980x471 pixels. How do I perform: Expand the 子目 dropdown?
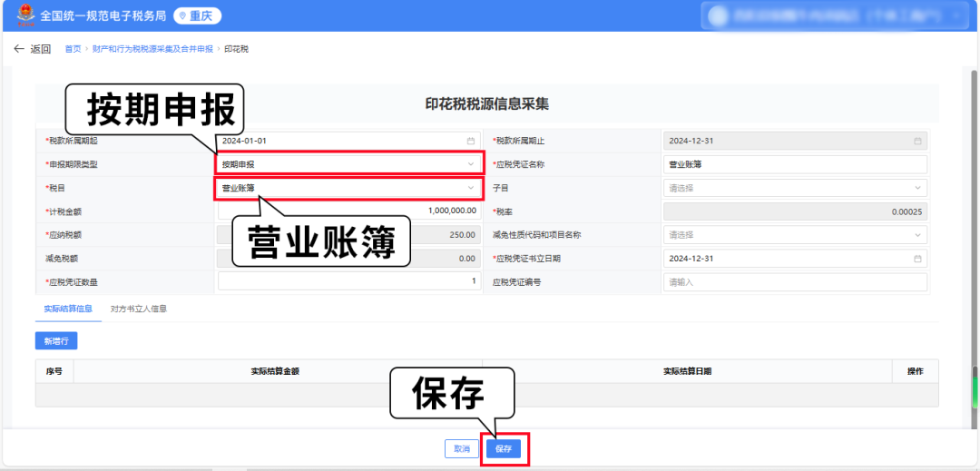[x=794, y=188]
